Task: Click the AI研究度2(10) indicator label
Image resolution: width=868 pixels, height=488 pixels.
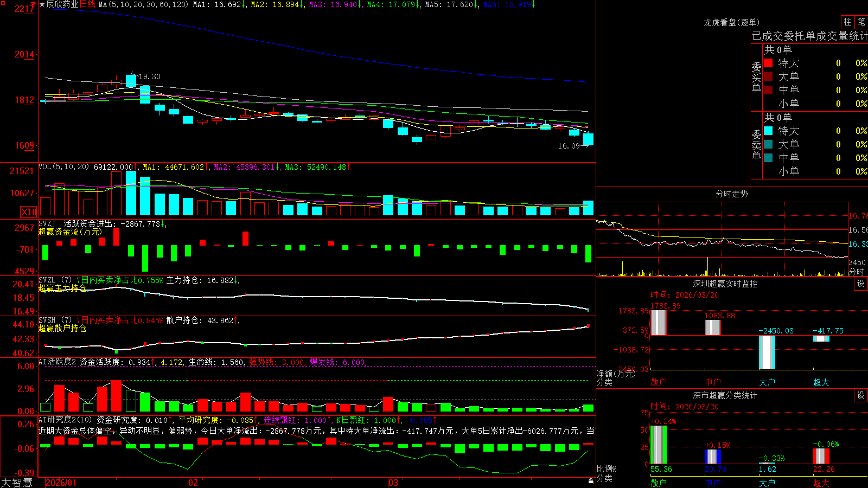Action: 66,420
